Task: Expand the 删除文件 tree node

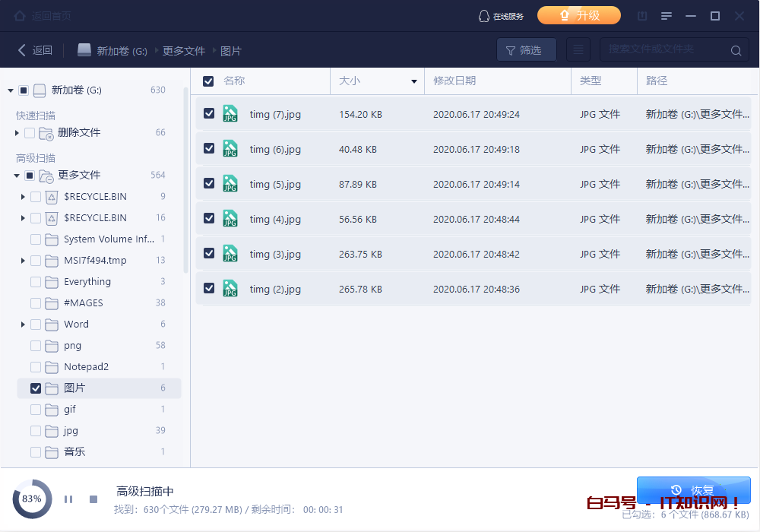Action: [x=17, y=132]
